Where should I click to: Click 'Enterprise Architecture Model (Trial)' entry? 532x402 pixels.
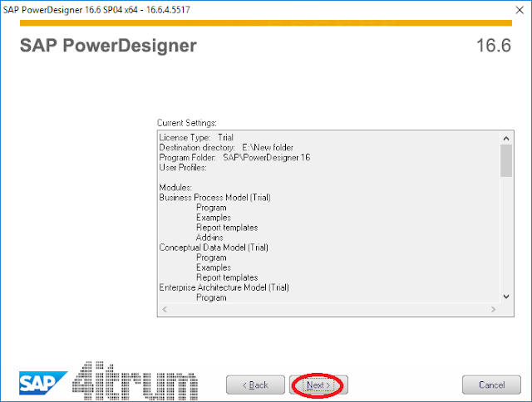224,287
